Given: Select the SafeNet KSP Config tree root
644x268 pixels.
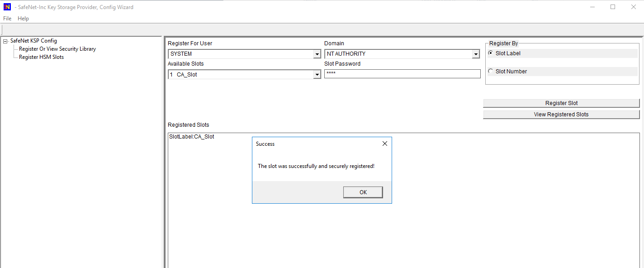Looking at the screenshot, I should pos(33,41).
